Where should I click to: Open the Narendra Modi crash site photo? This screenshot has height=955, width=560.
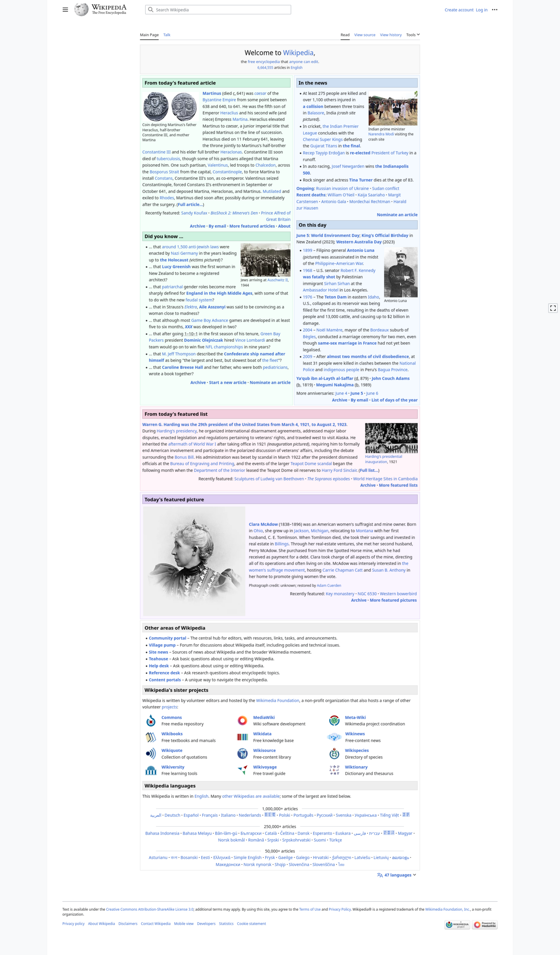[393, 108]
